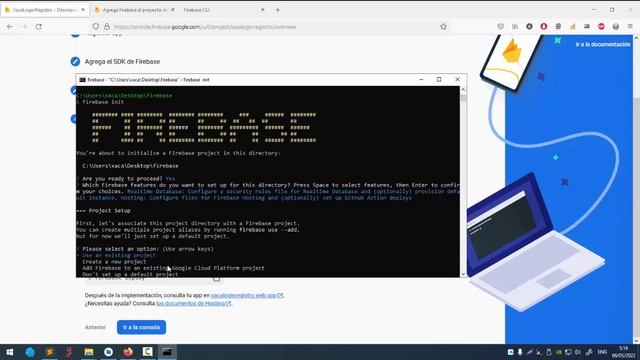The width and height of the screenshot is (640, 360).
Task: Click the terminal window title bar icon
Action: [82, 80]
